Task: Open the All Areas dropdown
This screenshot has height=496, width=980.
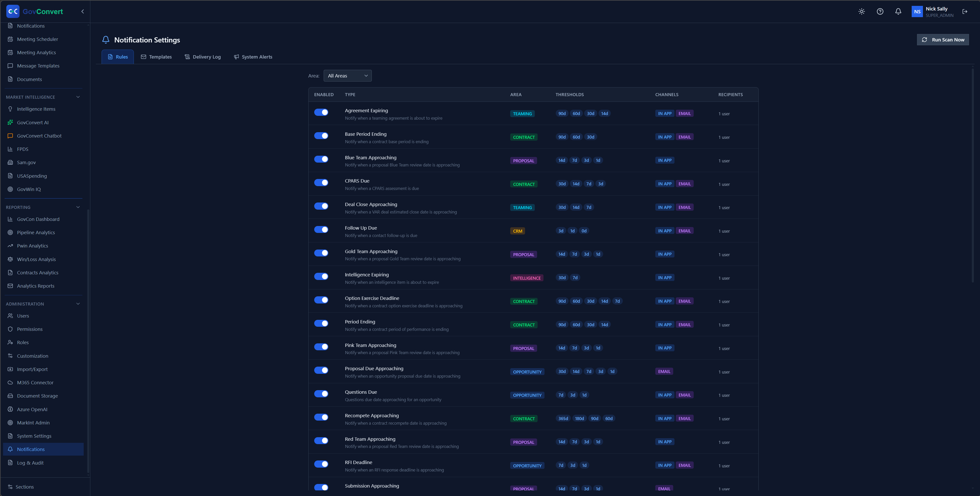Action: pos(347,76)
